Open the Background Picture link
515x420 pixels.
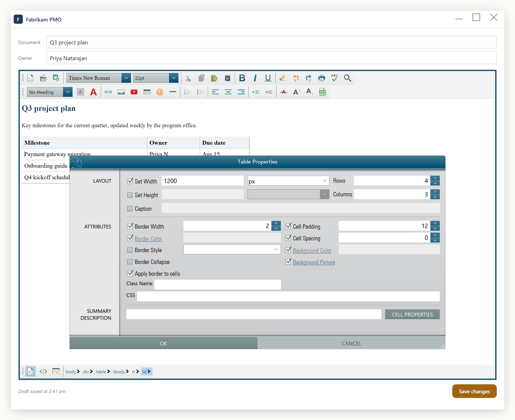(314, 262)
